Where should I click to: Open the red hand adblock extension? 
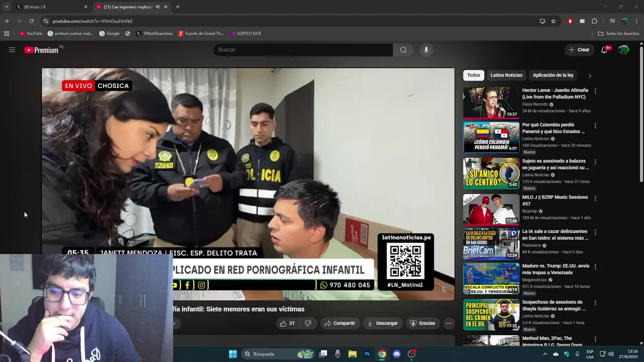click(570, 21)
